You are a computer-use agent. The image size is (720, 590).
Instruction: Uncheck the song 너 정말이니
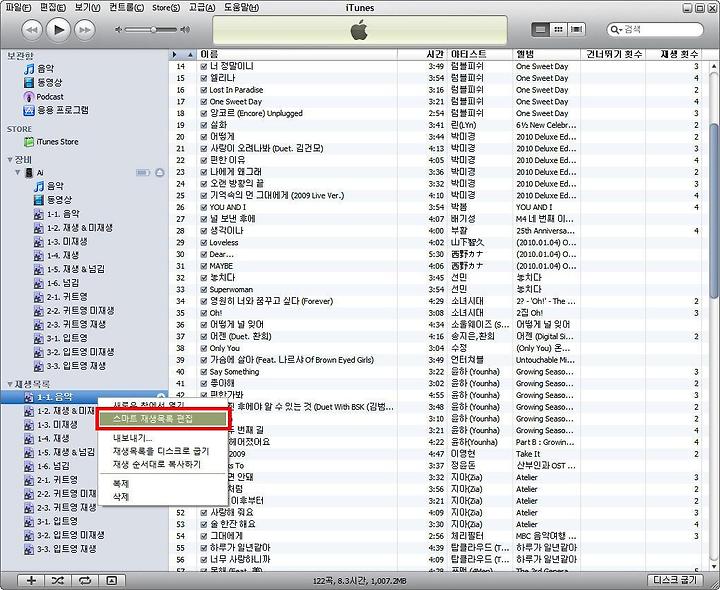pyautogui.click(x=204, y=67)
